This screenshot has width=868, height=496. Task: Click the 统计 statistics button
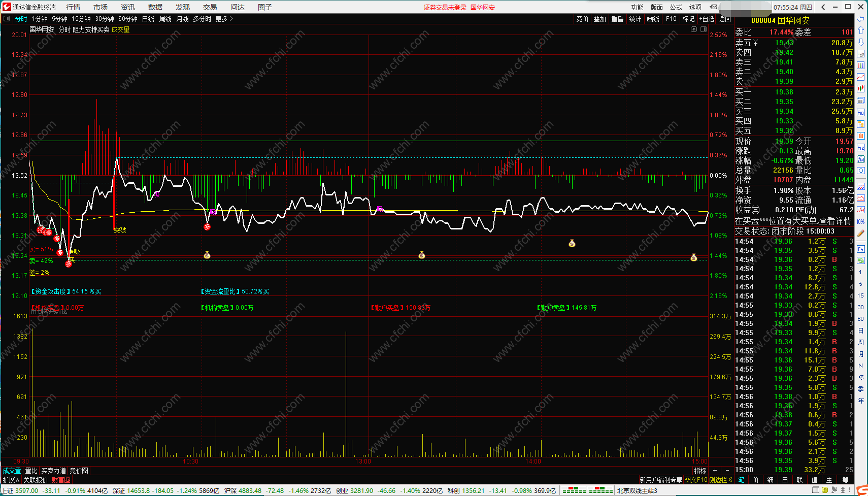635,19
